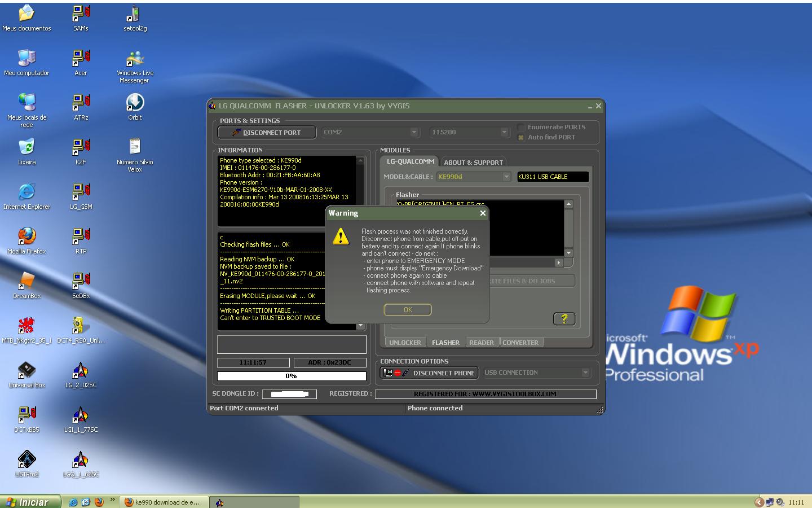Click scroll down arrow in Flasher file list

pyautogui.click(x=568, y=253)
